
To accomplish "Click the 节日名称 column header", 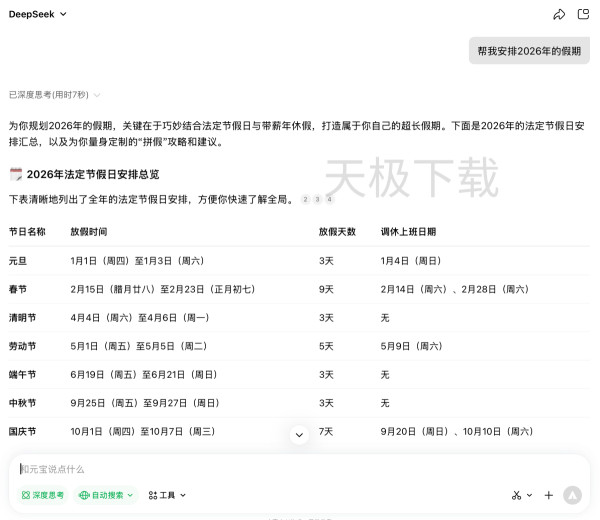I will coord(27,231).
